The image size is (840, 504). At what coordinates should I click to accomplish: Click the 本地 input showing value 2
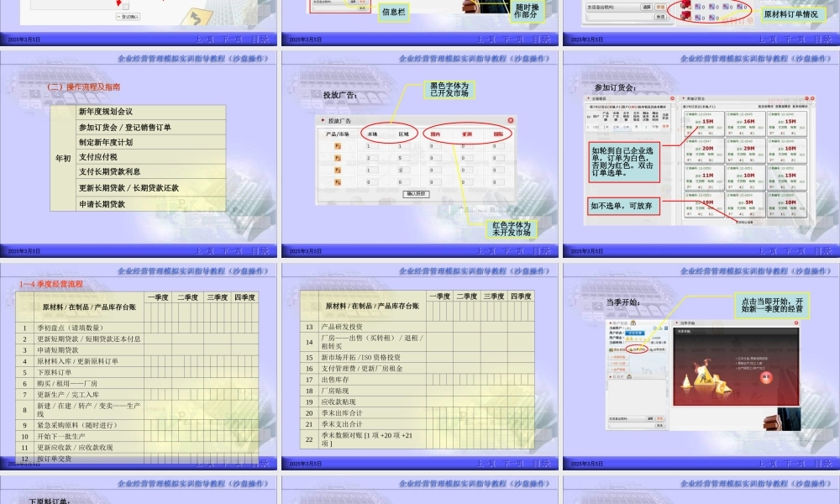click(x=372, y=158)
